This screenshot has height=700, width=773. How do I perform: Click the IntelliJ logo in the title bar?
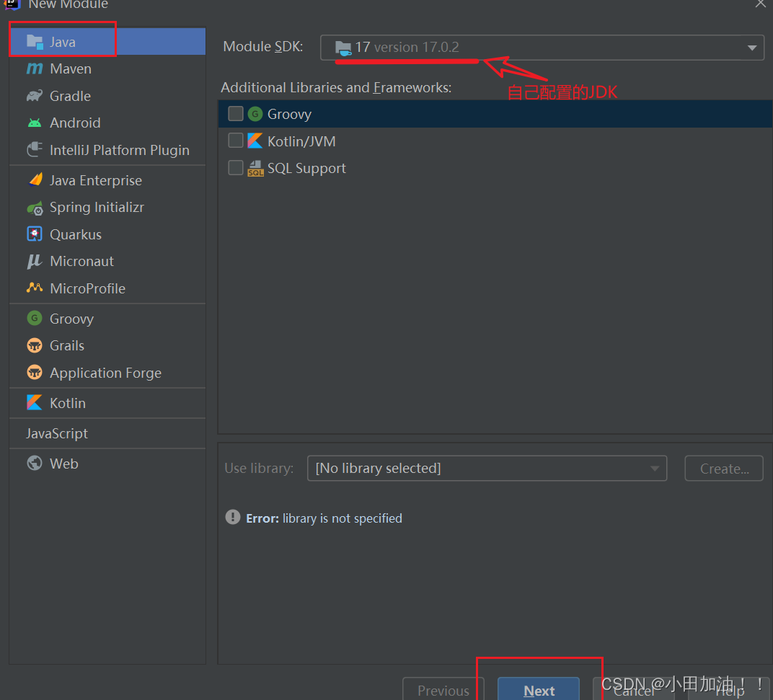tap(12, 4)
